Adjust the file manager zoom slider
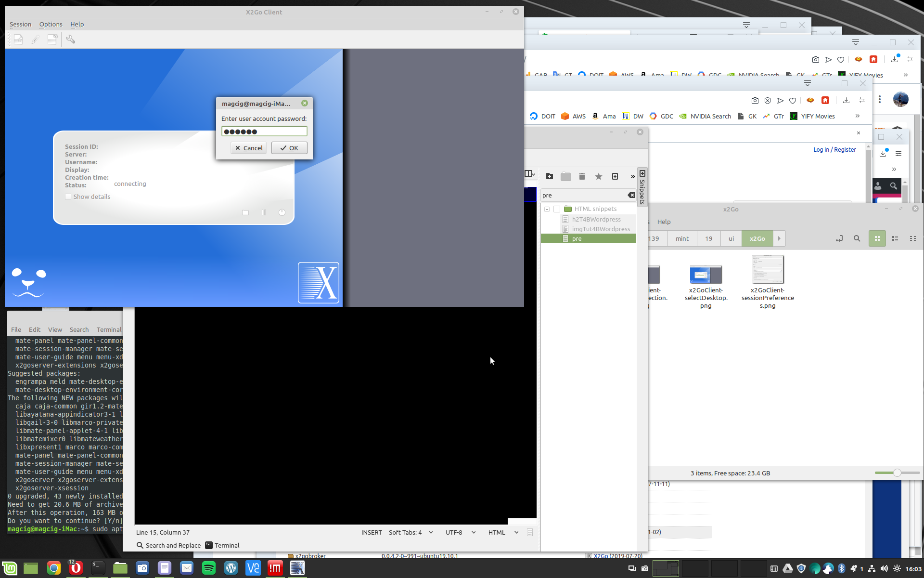The height and width of the screenshot is (578, 924). point(897,473)
